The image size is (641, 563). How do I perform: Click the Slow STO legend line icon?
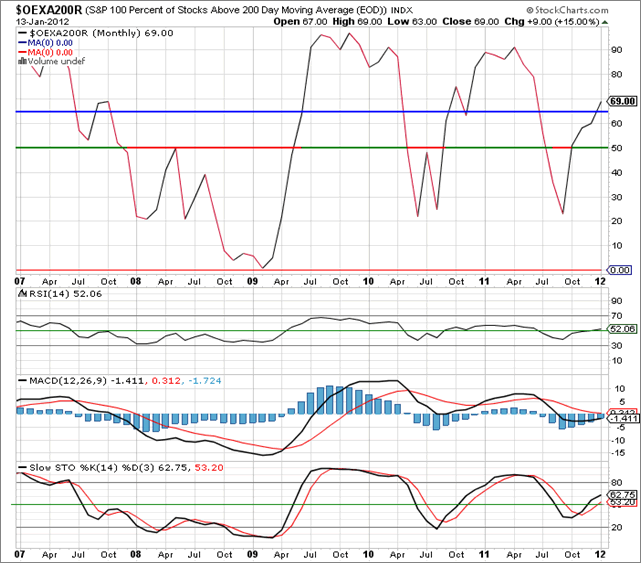pos(21,467)
